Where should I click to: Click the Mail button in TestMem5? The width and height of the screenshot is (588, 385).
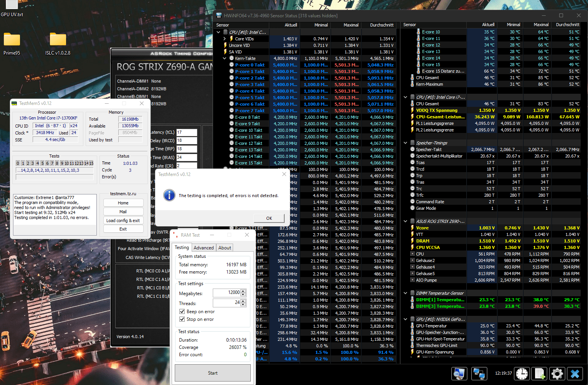click(x=123, y=212)
